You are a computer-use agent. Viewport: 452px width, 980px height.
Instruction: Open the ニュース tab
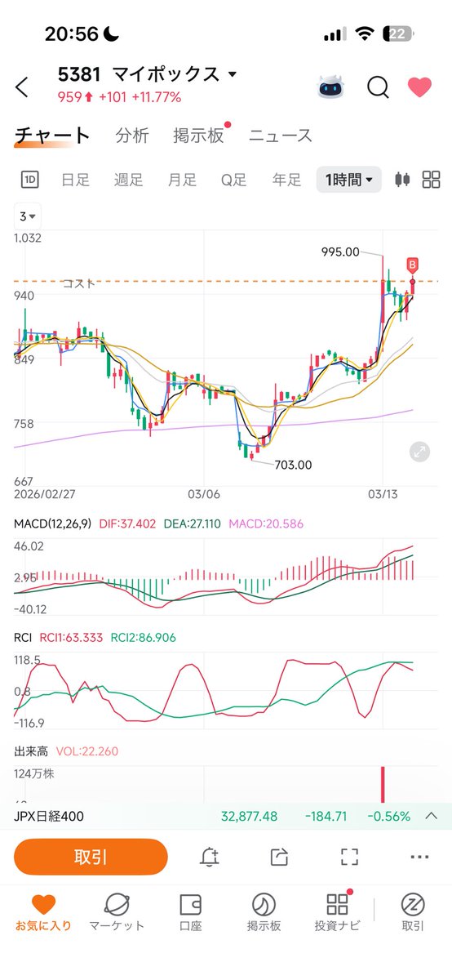pyautogui.click(x=281, y=136)
